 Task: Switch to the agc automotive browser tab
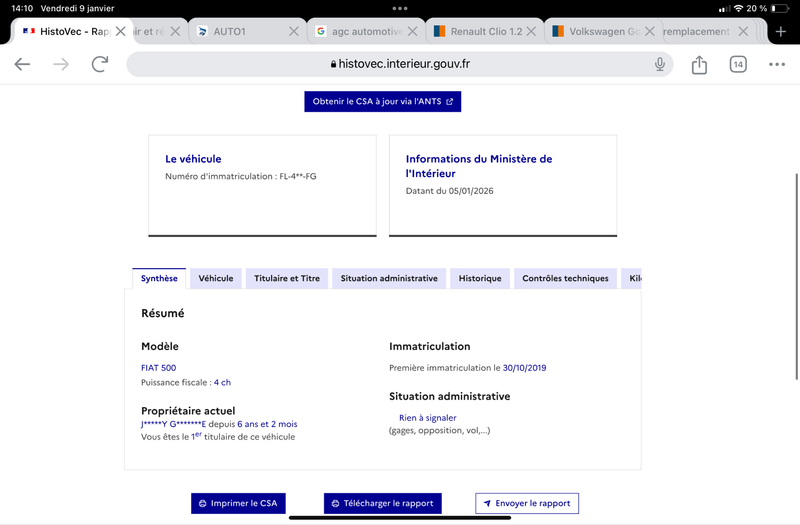360,31
